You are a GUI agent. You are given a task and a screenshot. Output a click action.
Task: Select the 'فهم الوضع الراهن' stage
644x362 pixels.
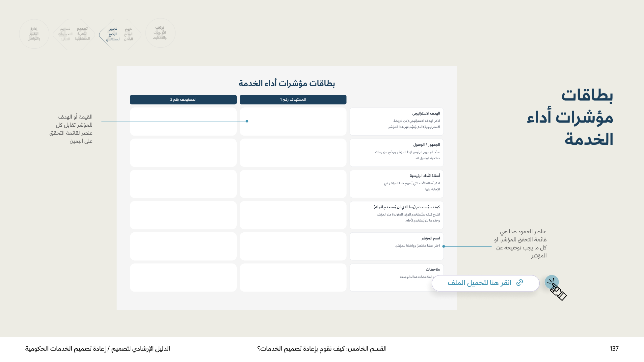[x=128, y=34]
